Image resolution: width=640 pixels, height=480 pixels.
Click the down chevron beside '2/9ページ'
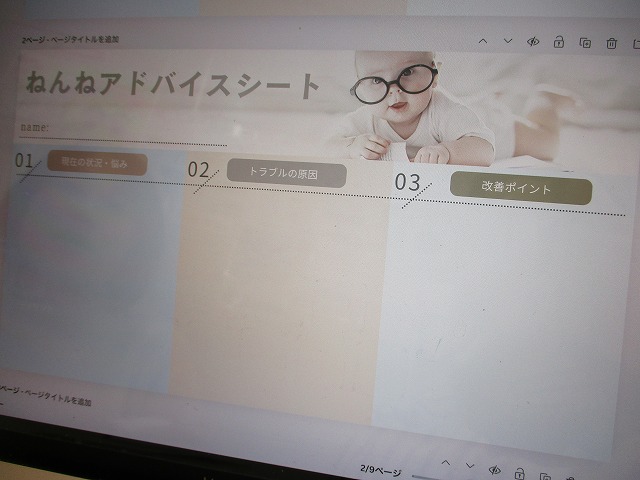tap(470, 466)
